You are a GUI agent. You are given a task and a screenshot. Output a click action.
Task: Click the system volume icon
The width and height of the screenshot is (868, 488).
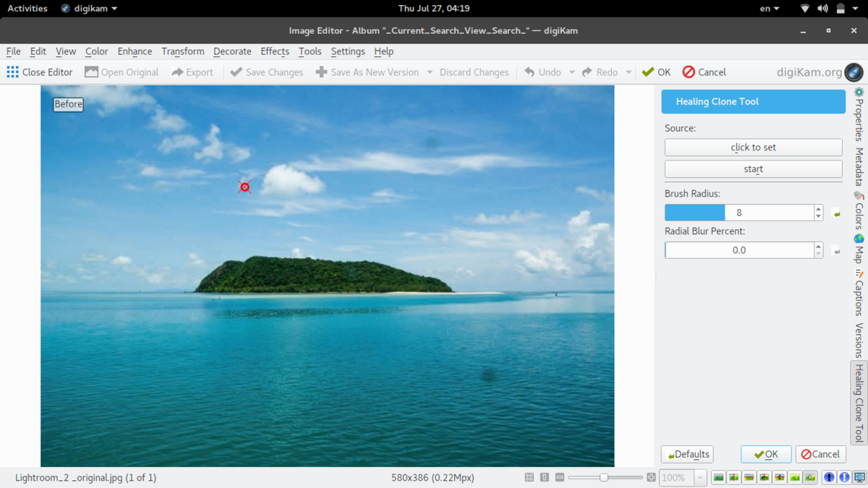click(822, 9)
